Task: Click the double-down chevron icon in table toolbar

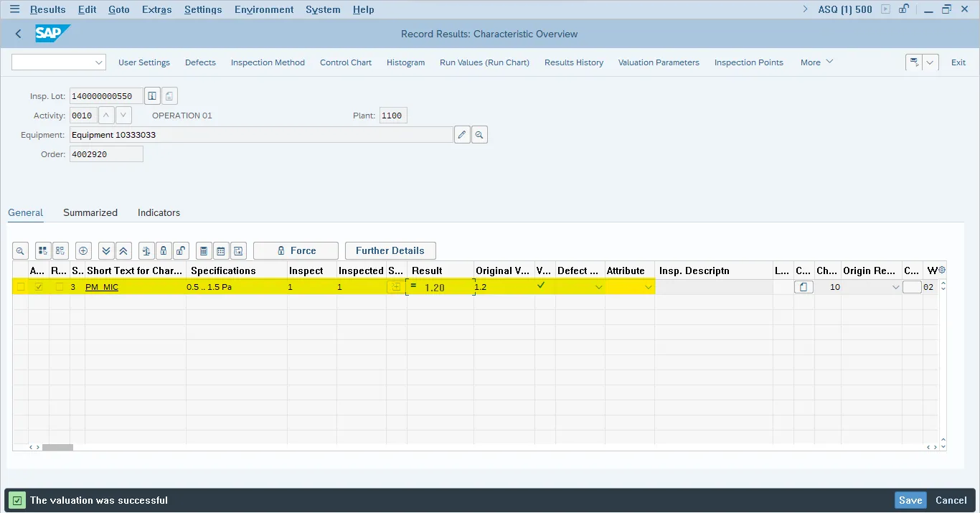Action: coord(106,251)
